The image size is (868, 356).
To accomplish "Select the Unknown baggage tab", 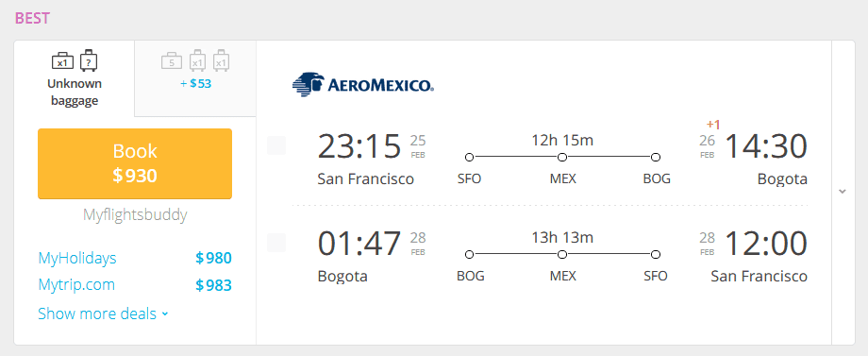I will tap(75, 78).
